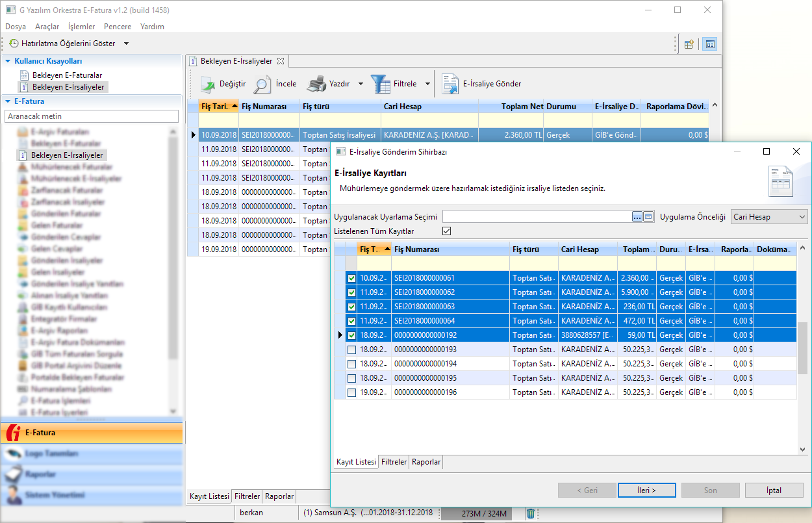The image size is (812, 523).
Task: Uncheck the Listelenen Tüm Kayıtlar checkbox
Action: (446, 231)
